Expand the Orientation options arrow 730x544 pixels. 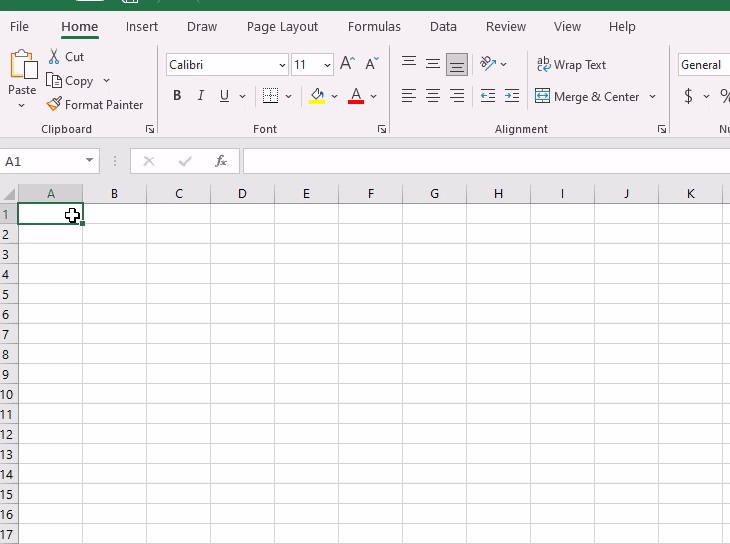(503, 64)
